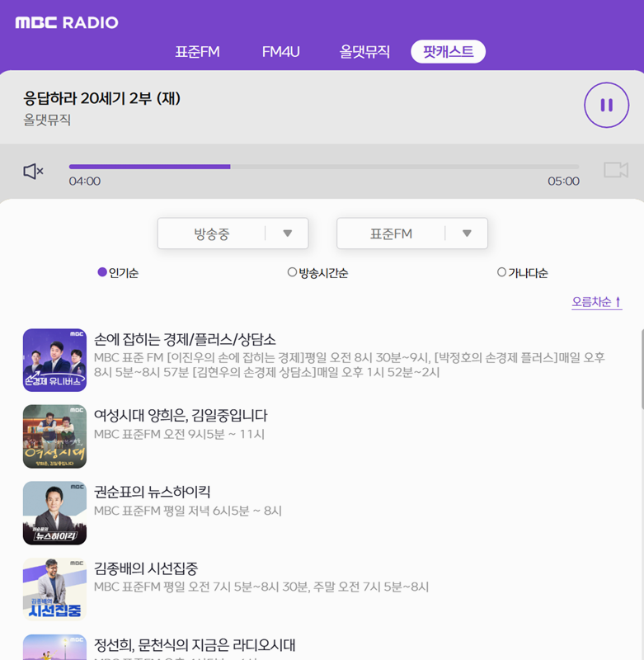
Task: Open 뉴스하이킥 podcast thumbnail
Action: (54, 513)
